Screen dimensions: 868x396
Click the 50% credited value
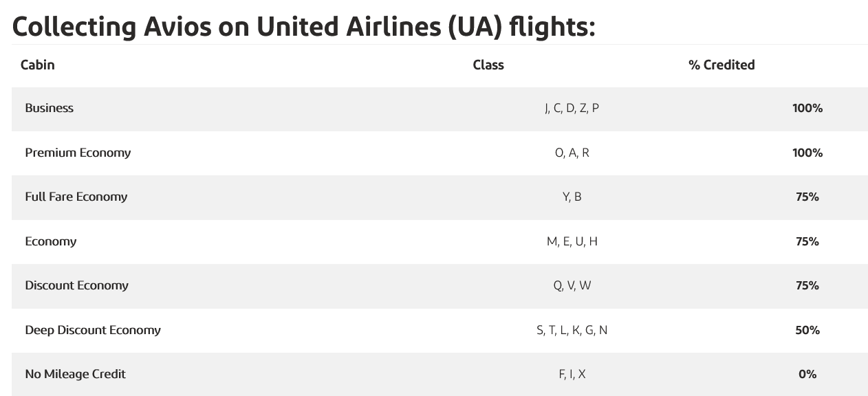(807, 330)
